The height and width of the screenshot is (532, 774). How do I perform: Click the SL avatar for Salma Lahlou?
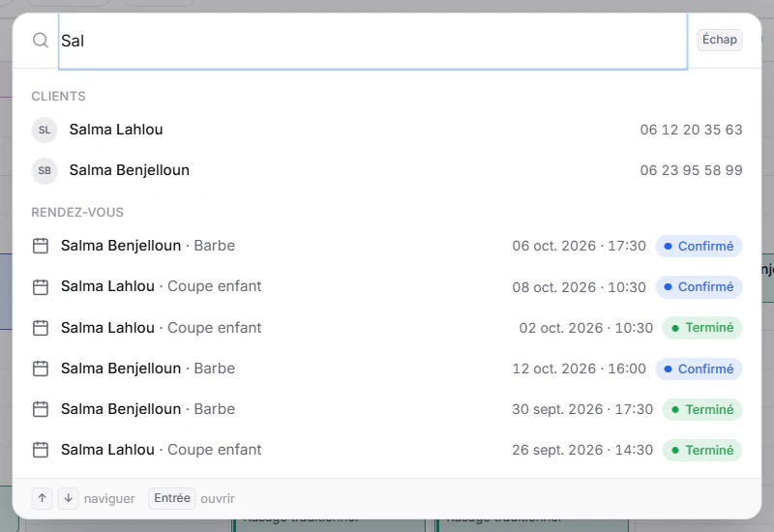[45, 130]
